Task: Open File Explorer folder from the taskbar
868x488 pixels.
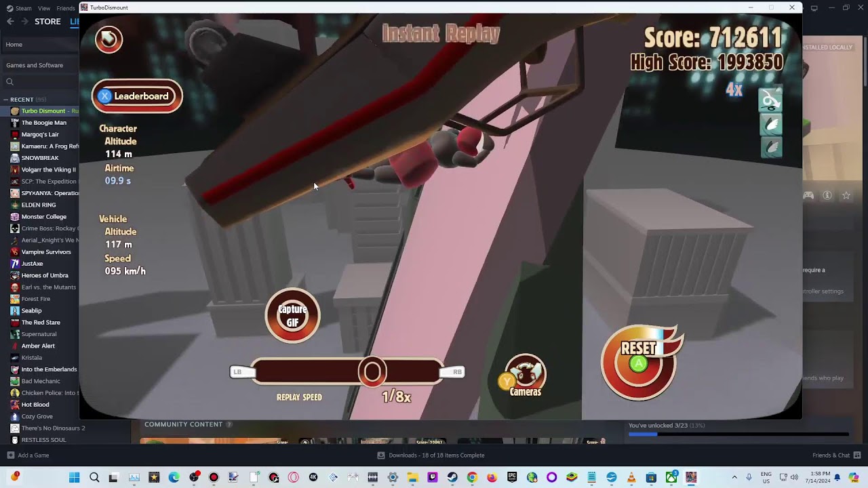Action: (x=412, y=477)
